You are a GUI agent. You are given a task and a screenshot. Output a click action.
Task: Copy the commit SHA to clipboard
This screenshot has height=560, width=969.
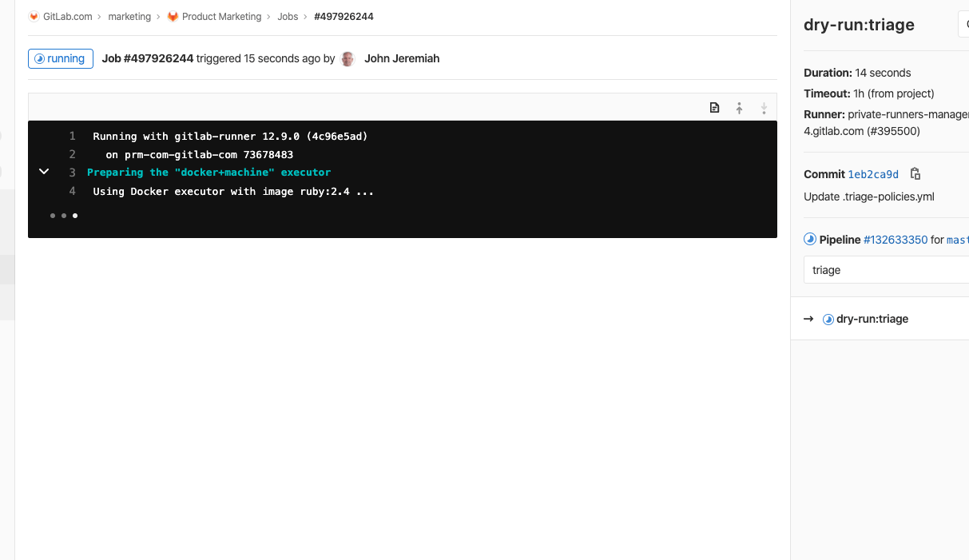[x=915, y=174]
